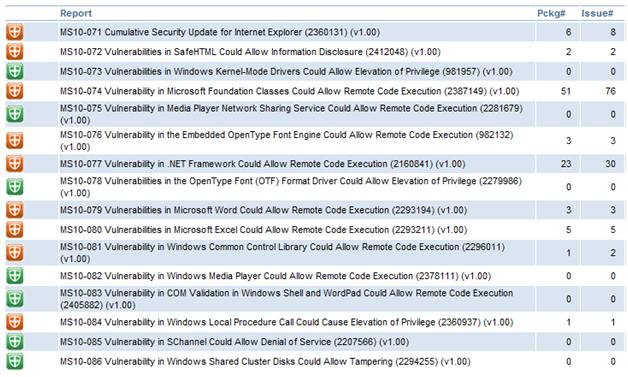Click the package count 23 for MS10-077
Image resolution: width=628 pixels, height=377 pixels.
566,164
